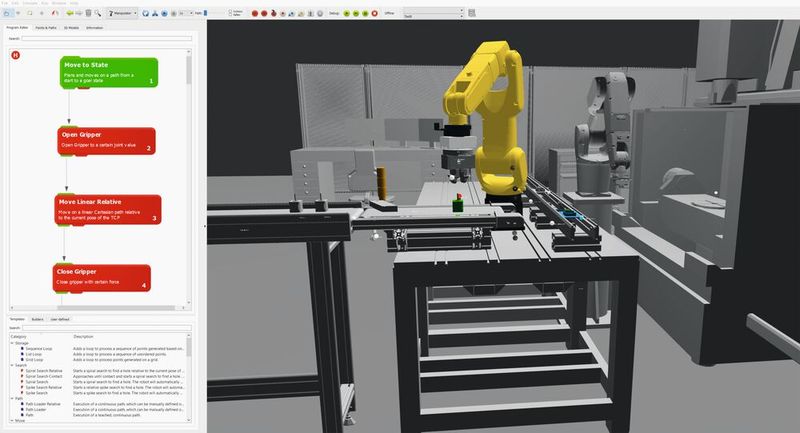Select the Move Linear Relative block
Screen dimensions: 800x433
[108, 210]
